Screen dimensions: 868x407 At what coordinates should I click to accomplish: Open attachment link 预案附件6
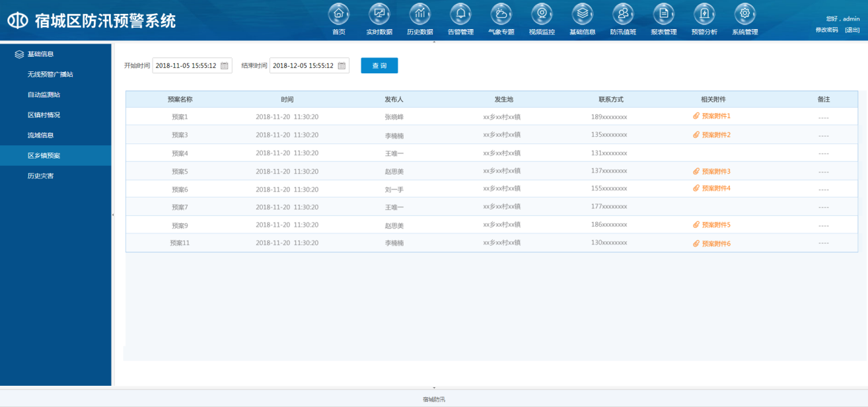715,244
